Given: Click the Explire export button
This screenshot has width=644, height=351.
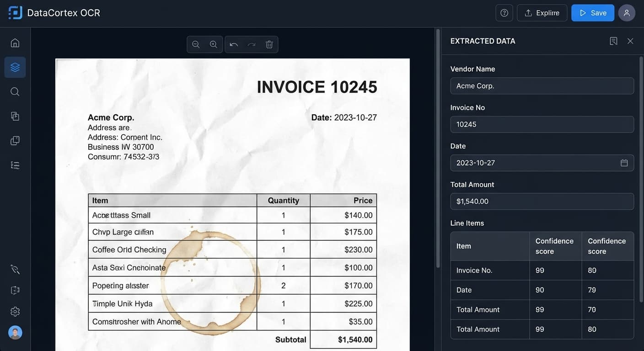Looking at the screenshot, I should [x=542, y=13].
